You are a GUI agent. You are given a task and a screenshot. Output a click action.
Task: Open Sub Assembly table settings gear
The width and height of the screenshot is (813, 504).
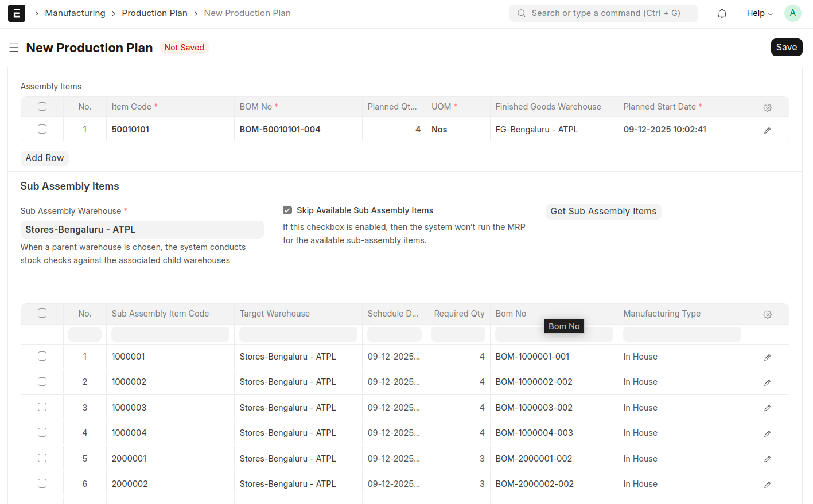pyautogui.click(x=767, y=314)
